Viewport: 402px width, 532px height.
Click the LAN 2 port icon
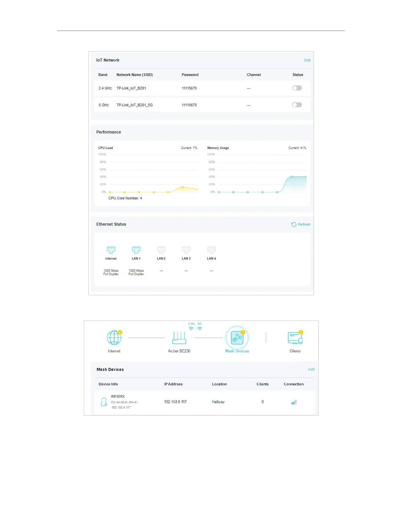pos(161,250)
